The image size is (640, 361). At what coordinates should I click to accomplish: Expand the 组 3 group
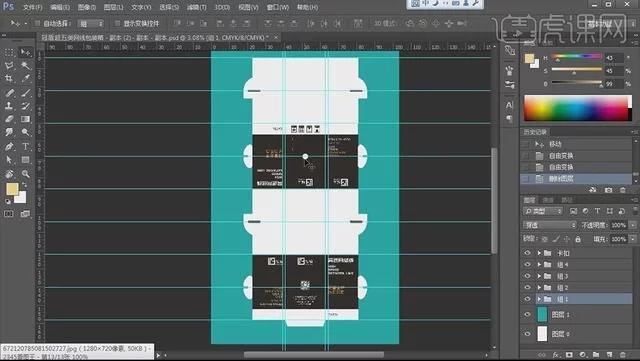[539, 276]
